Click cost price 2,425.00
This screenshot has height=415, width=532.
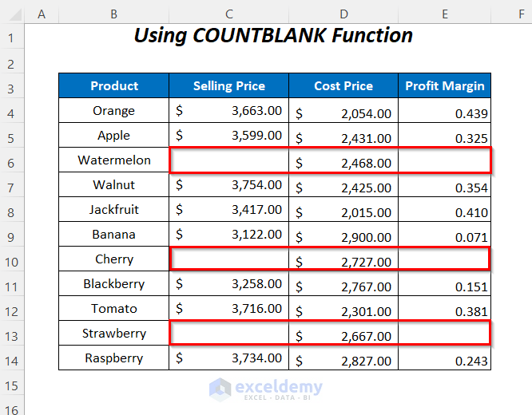point(343,185)
